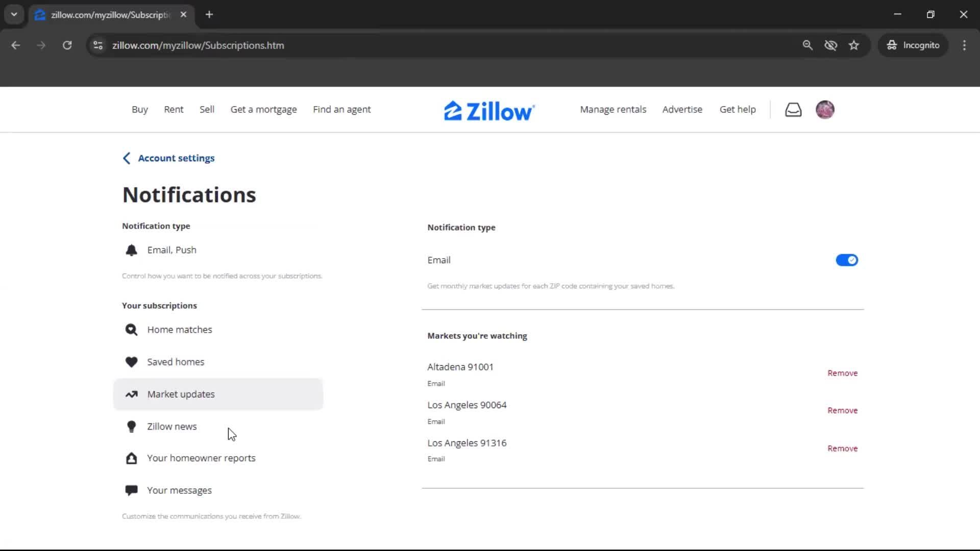Select the bell icon for Email, Push

[x=131, y=250]
